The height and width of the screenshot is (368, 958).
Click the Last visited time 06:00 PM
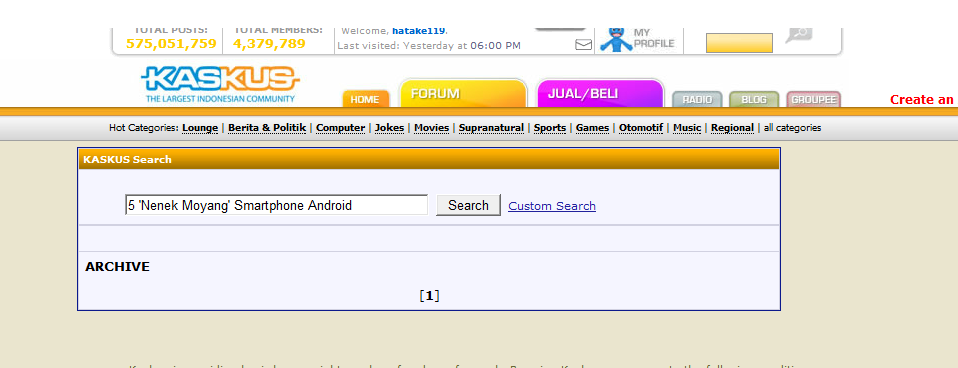coord(495,45)
